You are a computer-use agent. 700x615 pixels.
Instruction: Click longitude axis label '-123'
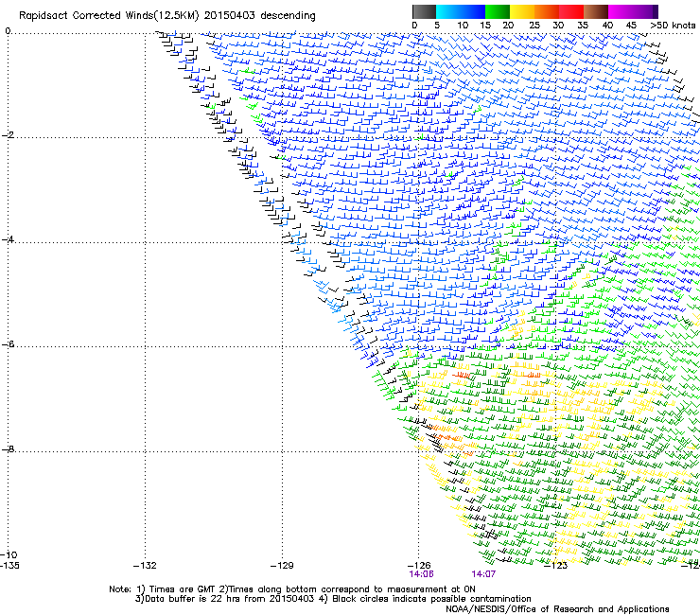click(556, 566)
